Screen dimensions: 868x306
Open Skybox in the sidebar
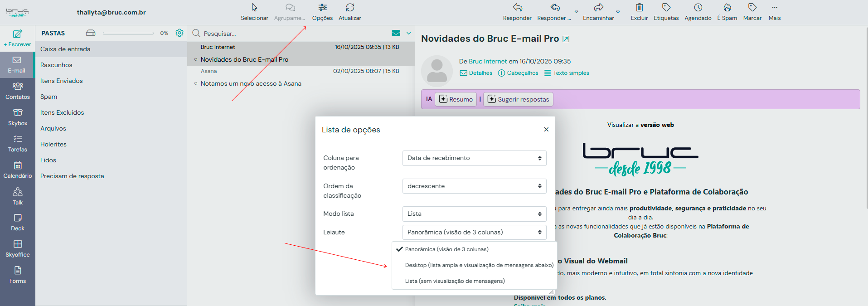pyautogui.click(x=17, y=117)
